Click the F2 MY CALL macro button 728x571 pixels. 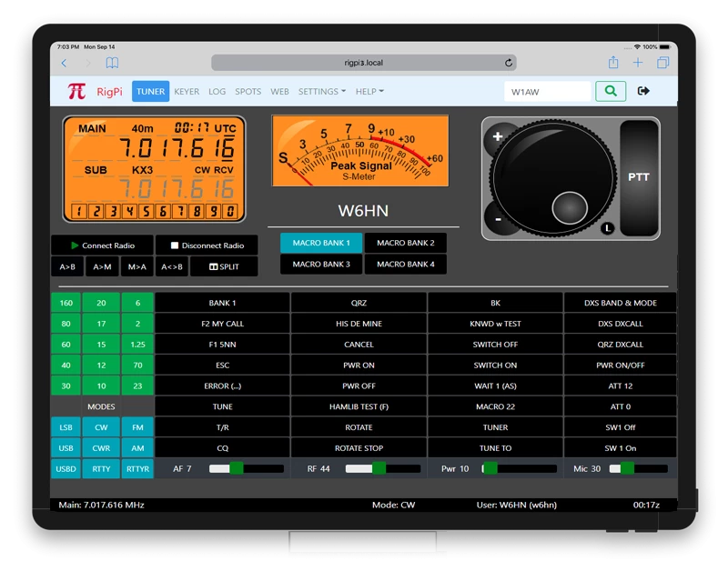point(222,324)
